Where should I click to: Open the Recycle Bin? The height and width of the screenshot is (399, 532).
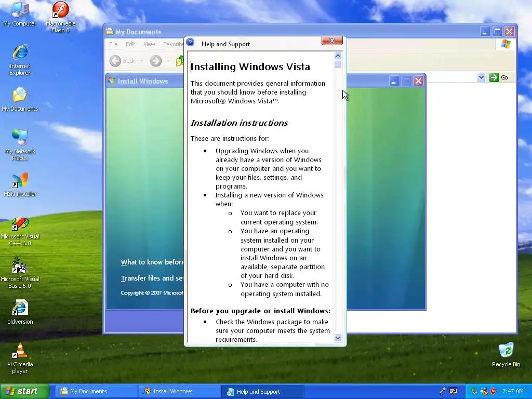click(506, 354)
